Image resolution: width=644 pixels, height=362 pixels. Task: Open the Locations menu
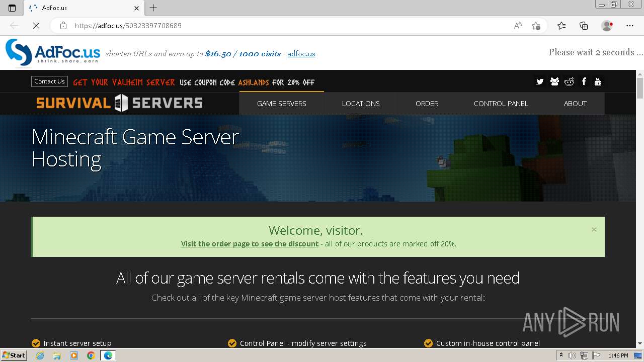coord(361,104)
